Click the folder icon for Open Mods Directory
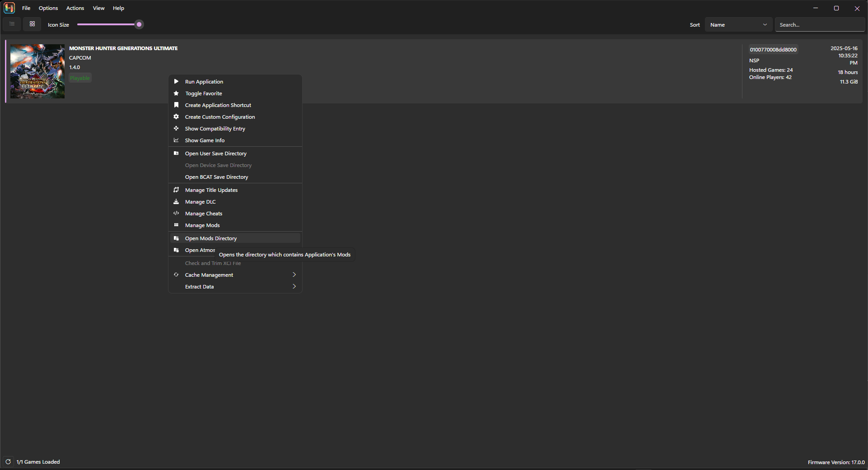Screen dimensions: 868x470 176,238
